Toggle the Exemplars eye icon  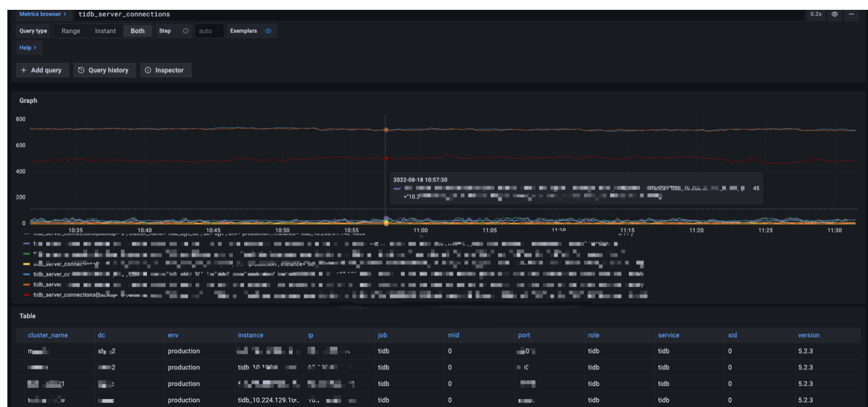click(268, 31)
